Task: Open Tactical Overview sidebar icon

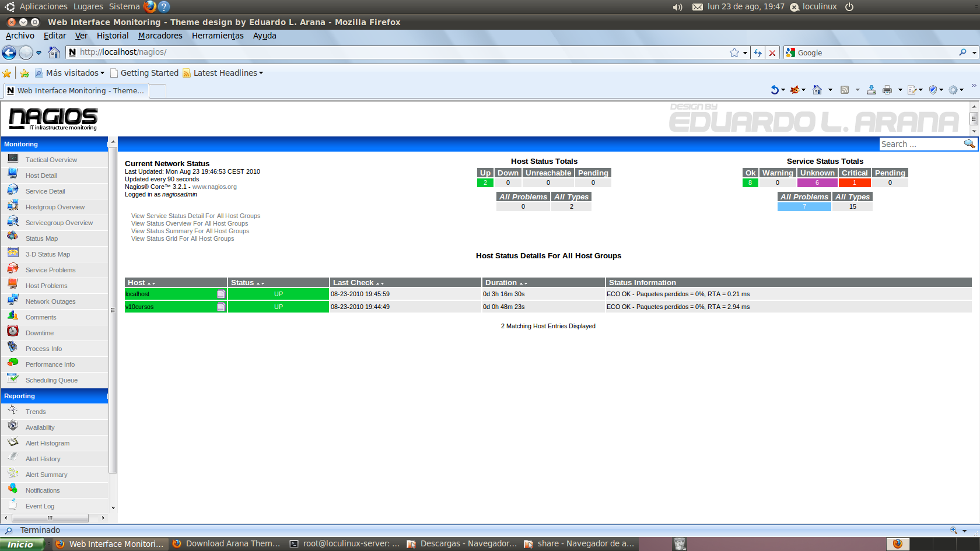Action: (x=13, y=159)
